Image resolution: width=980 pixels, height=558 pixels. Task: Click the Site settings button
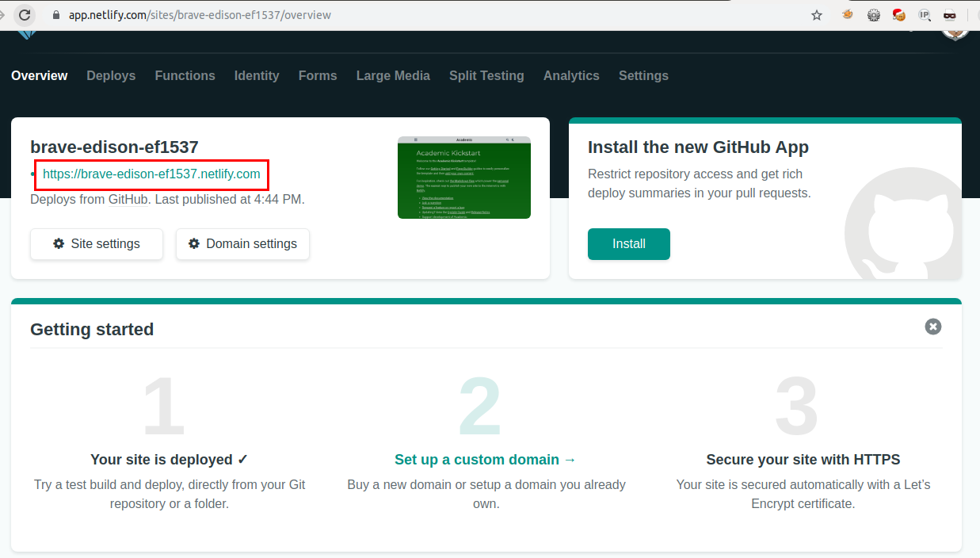click(97, 244)
